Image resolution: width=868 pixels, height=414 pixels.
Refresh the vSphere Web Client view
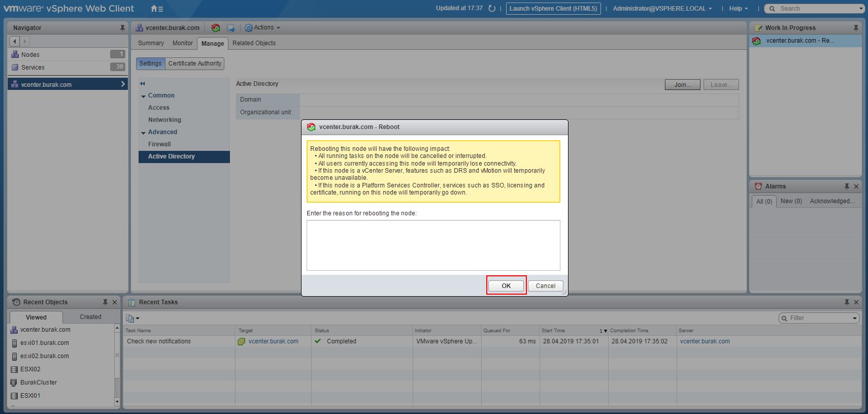point(491,9)
